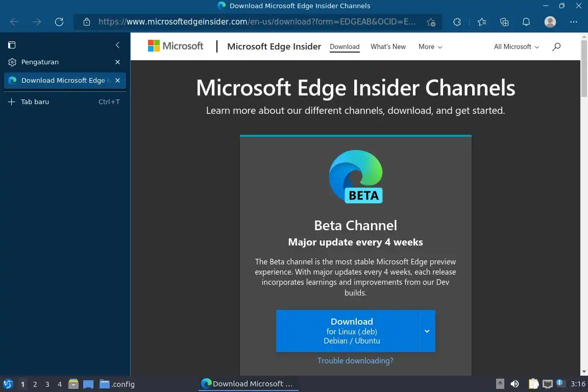Viewport: 588px width, 392px height.
Task: Open the Collections icon
Action: click(x=504, y=22)
